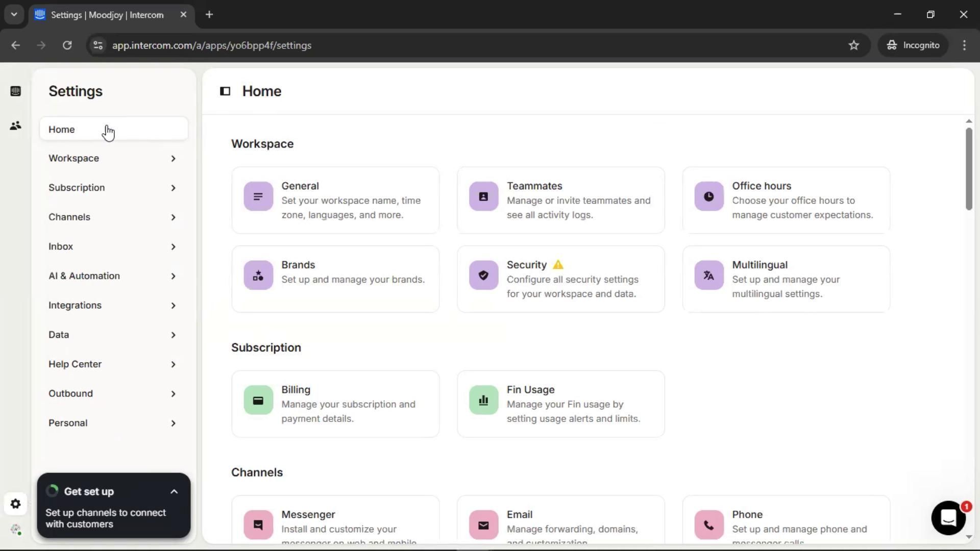
Task: Expand the Help Center sidebar section
Action: point(112,364)
